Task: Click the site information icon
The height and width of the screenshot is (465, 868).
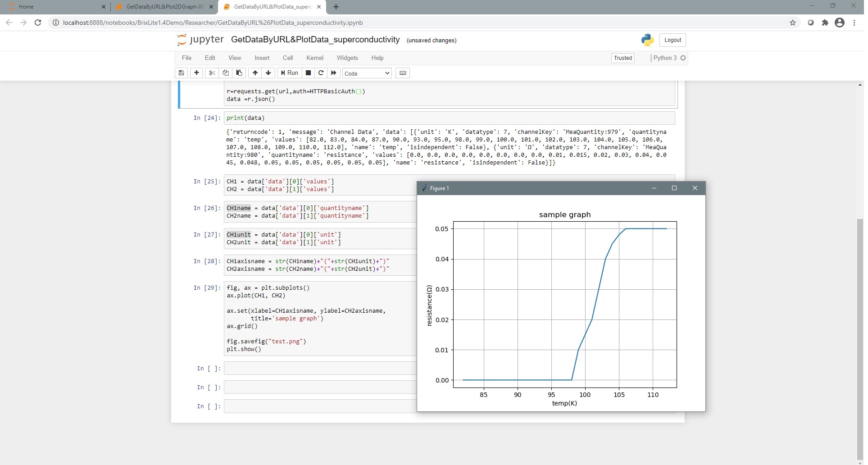Action: pos(56,23)
